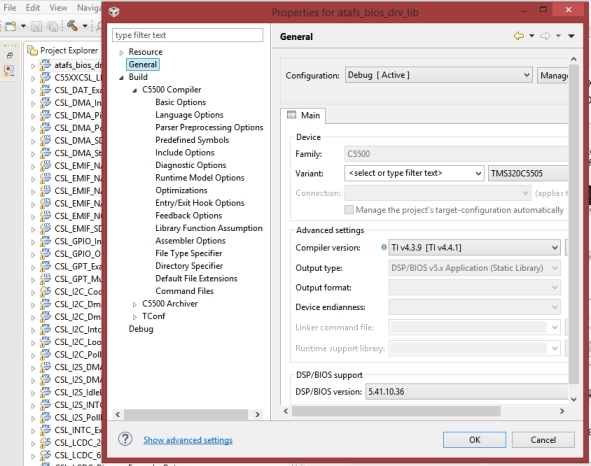Select Diagnostic Options tree item
The width and height of the screenshot is (591, 466).
191,165
